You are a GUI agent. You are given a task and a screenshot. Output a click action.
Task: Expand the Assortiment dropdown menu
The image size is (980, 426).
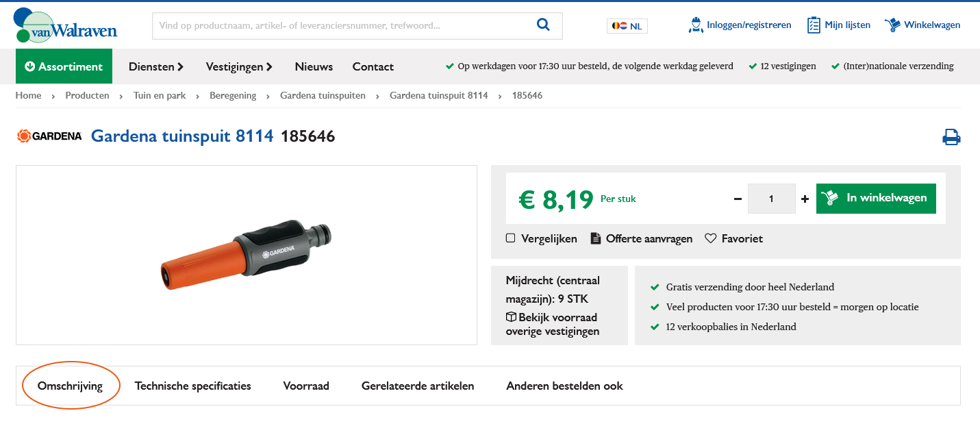[64, 66]
